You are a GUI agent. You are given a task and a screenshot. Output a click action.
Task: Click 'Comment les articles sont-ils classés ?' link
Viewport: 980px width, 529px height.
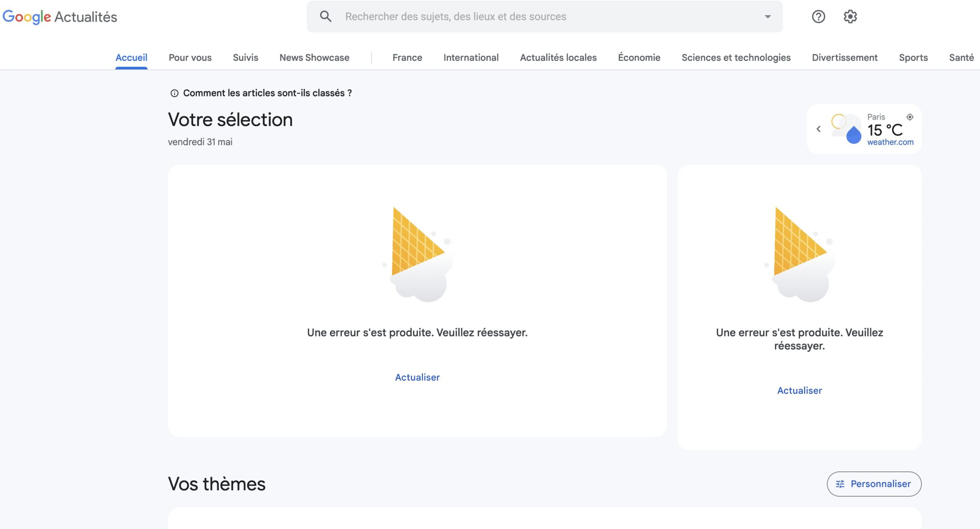(267, 93)
